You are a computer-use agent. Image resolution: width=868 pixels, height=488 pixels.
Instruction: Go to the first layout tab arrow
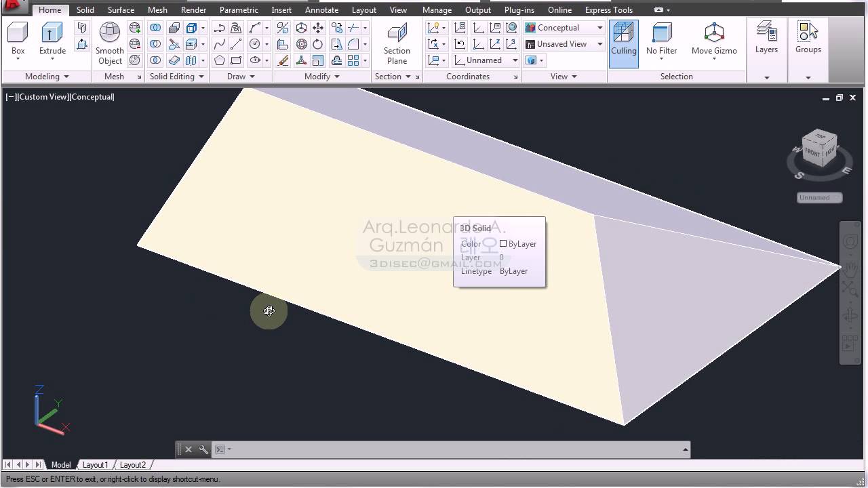(8, 465)
